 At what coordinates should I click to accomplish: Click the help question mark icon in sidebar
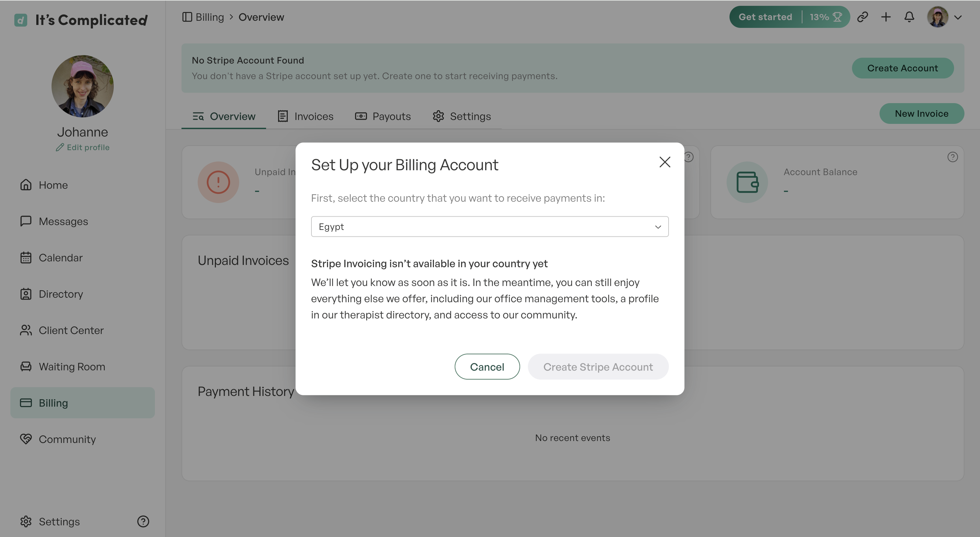(143, 521)
